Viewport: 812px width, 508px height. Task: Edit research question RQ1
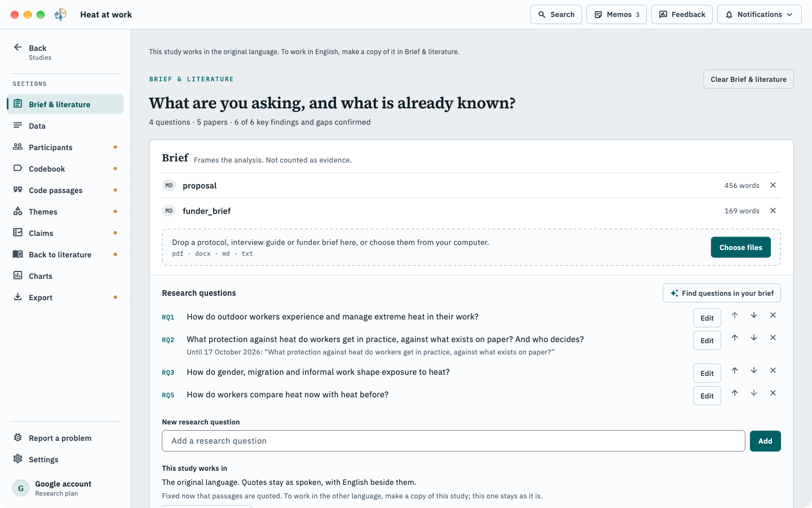click(707, 318)
